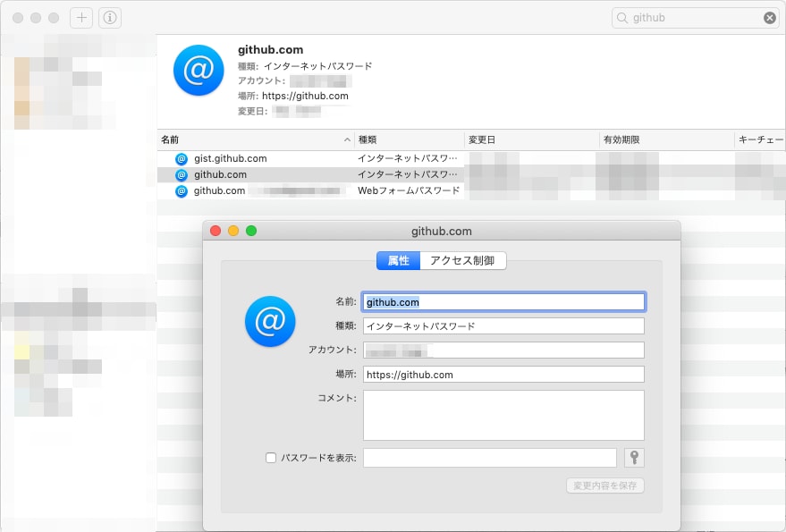Click the password display field

click(490, 458)
